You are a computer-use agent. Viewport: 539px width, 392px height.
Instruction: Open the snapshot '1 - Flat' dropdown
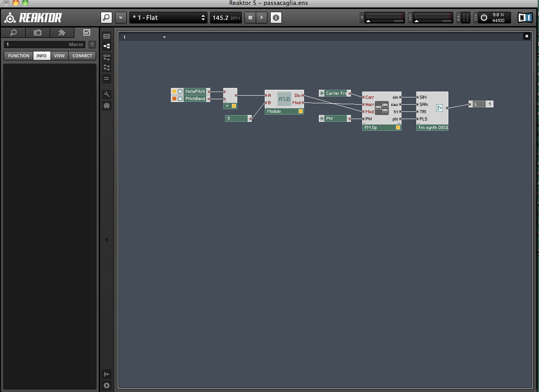tap(169, 18)
